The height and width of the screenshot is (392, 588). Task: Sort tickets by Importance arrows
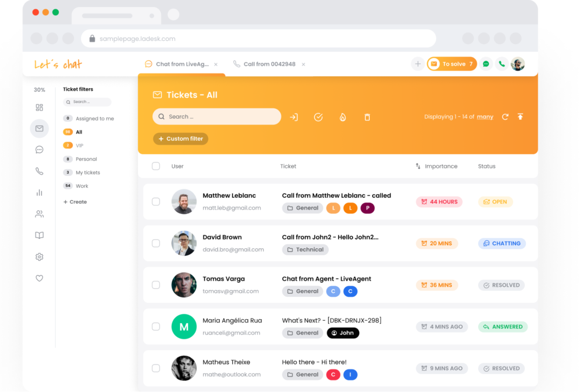pos(418,166)
